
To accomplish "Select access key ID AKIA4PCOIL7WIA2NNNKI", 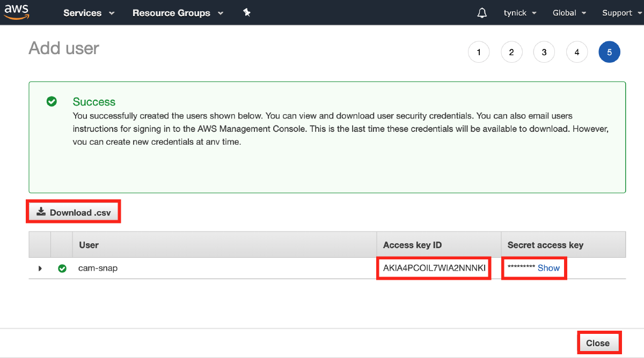I will (434, 268).
